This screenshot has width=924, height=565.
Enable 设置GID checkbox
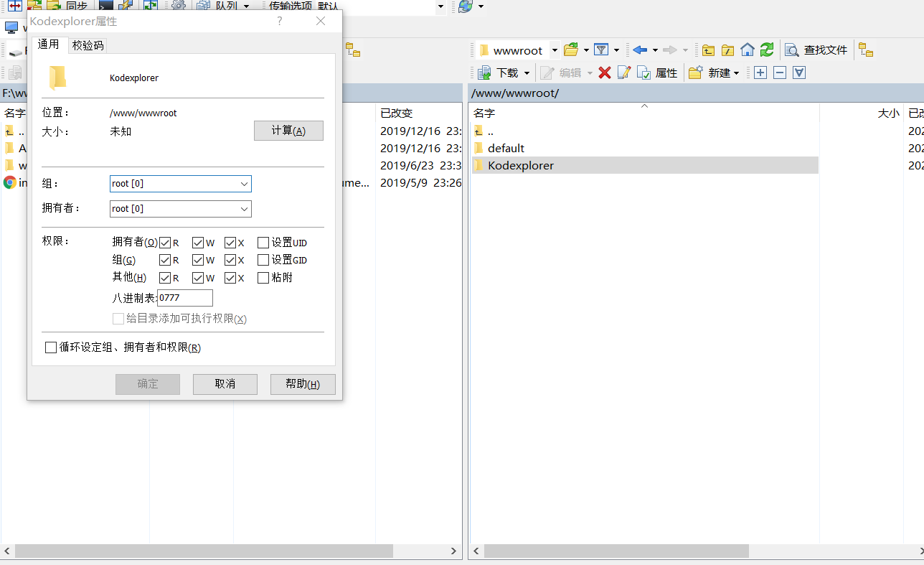(263, 260)
